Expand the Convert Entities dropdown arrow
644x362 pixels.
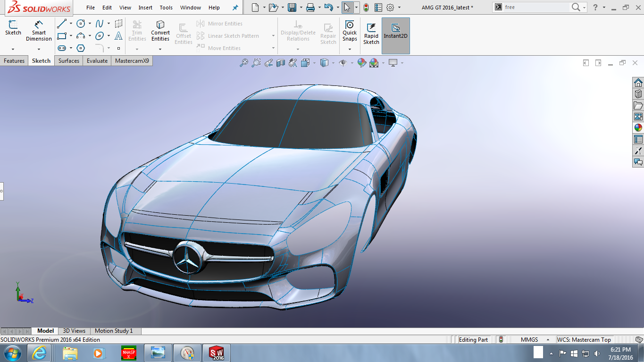point(160,49)
